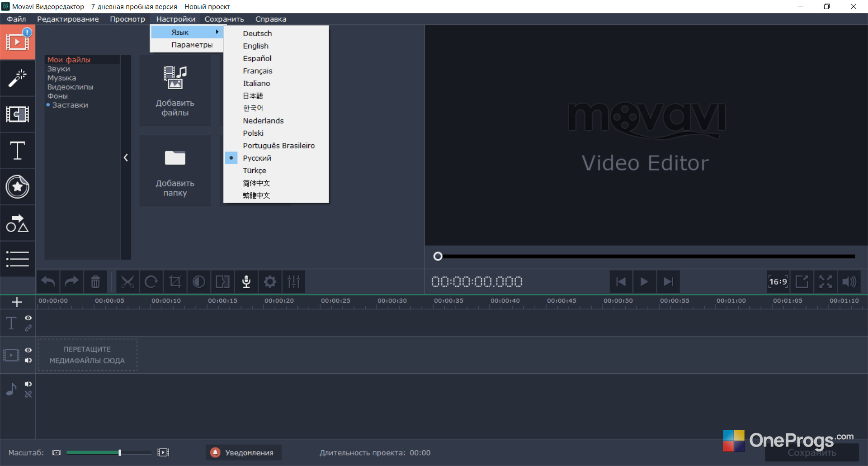Switch preview to full screen
The image size is (868, 466).
pyautogui.click(x=826, y=282)
